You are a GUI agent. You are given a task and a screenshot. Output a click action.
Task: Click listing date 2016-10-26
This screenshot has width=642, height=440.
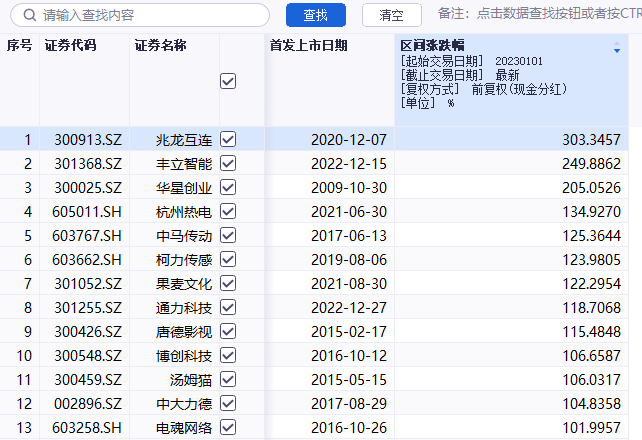click(x=349, y=428)
